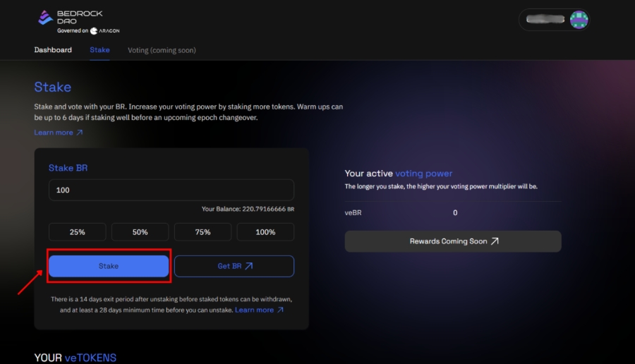The width and height of the screenshot is (635, 364).
Task: Open the Rewards Coming Soon button
Action: click(x=453, y=241)
